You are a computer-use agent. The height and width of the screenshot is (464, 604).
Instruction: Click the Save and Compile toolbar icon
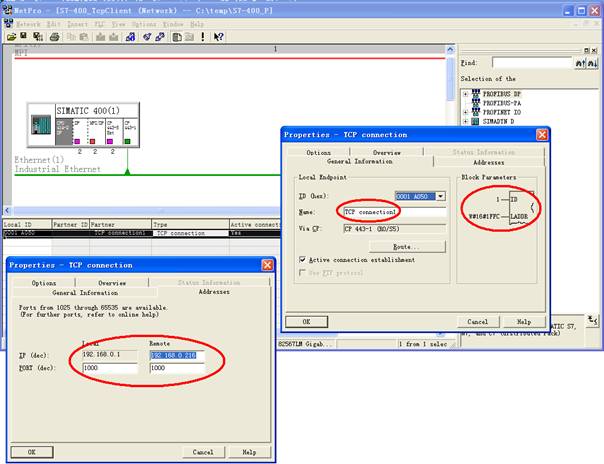coord(38,37)
